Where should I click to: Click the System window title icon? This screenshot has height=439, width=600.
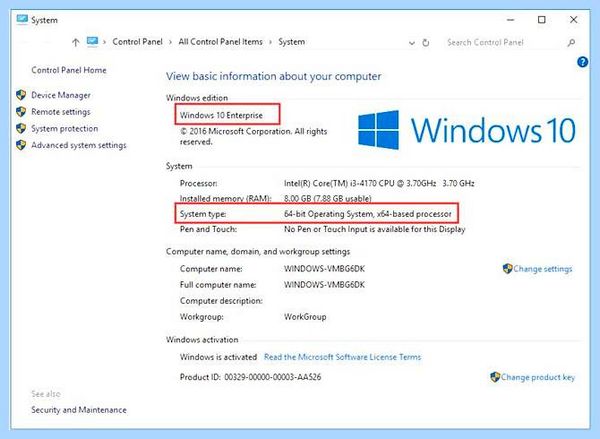tap(22, 20)
